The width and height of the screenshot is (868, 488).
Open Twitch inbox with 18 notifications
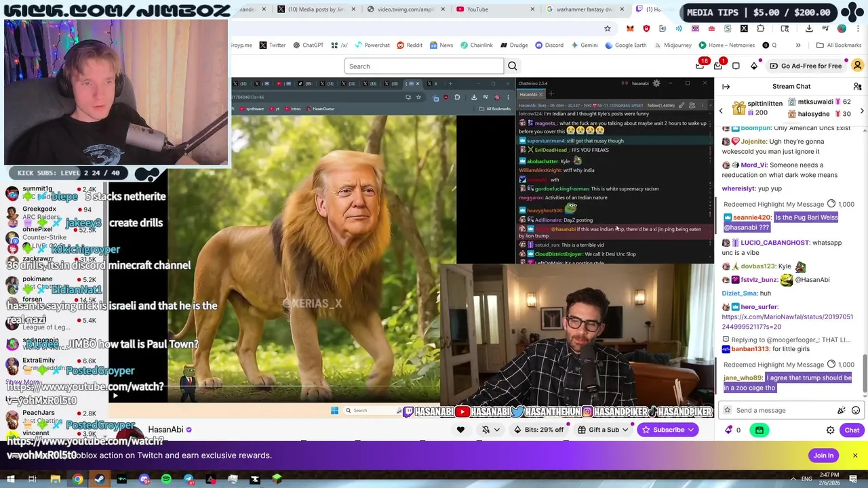pos(701,66)
